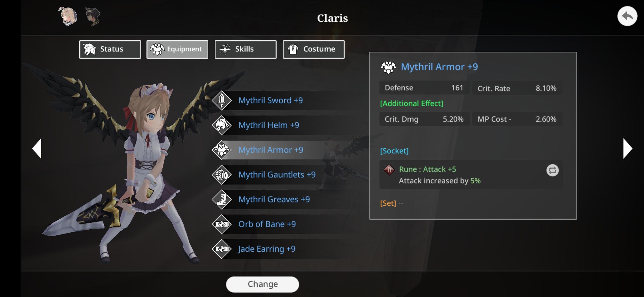Switch to dark-haired character portrait
This screenshot has height=297, width=644.
tap(93, 16)
